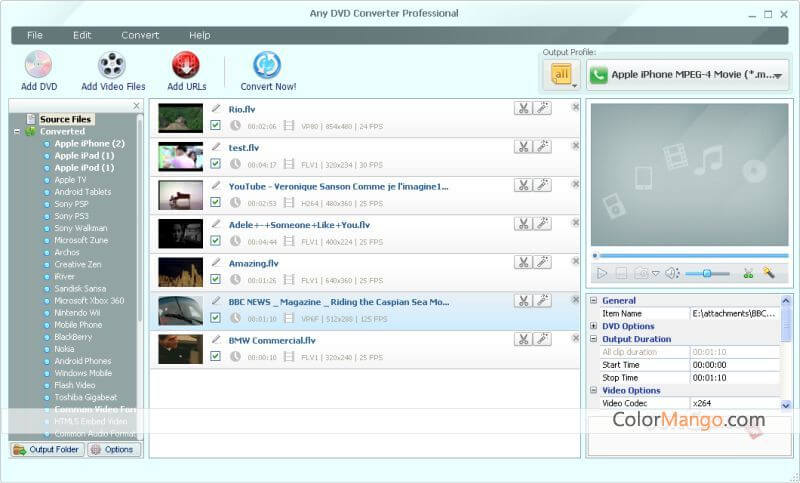The image size is (800, 483).
Task: Open effects wand for test.flv
Action: (x=542, y=146)
